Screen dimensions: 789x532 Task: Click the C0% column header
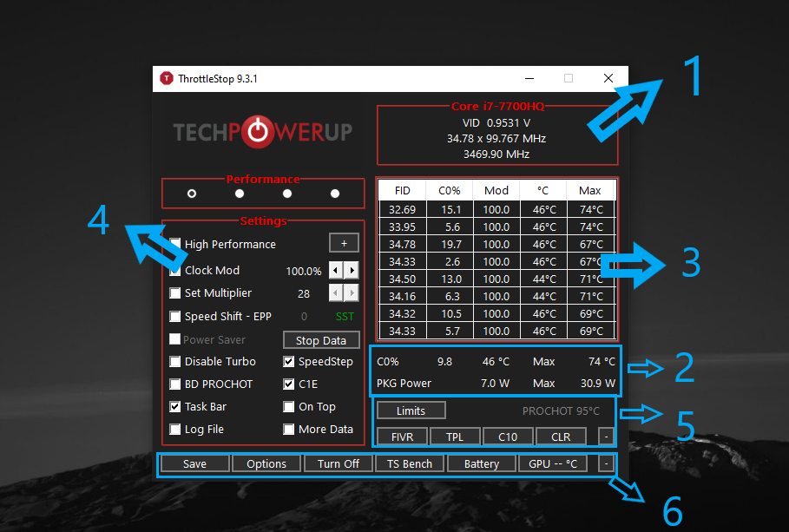pyautogui.click(x=450, y=191)
